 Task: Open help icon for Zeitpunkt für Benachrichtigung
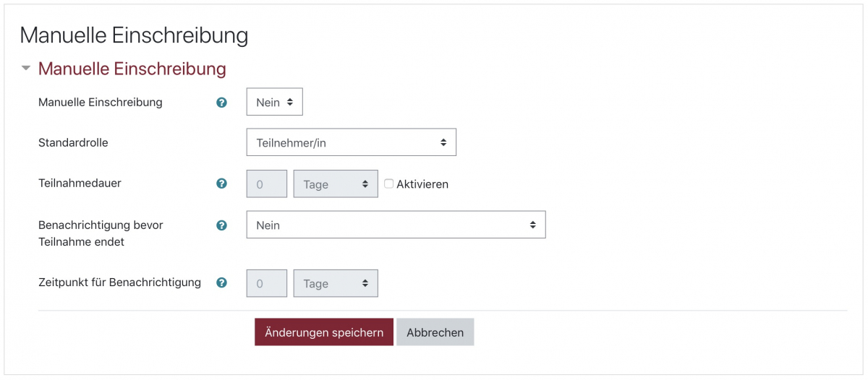coord(222,282)
